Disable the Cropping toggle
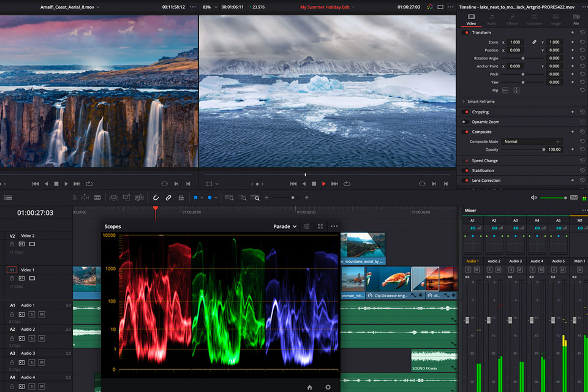 [x=467, y=112]
